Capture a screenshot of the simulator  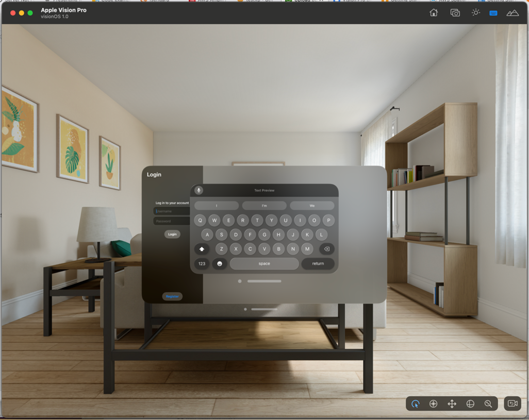click(454, 12)
